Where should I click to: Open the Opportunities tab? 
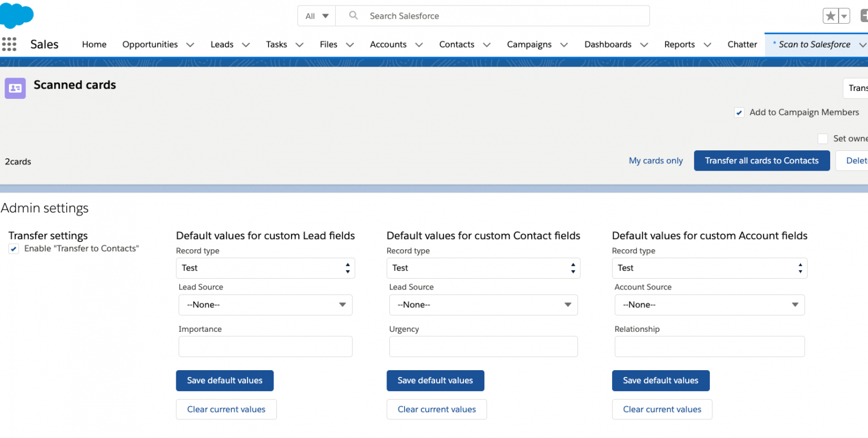tap(150, 44)
